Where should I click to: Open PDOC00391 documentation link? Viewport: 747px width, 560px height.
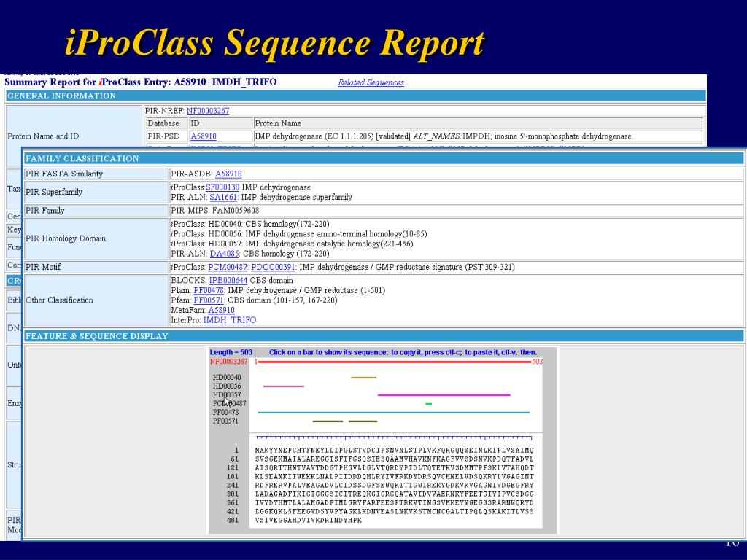point(273,267)
